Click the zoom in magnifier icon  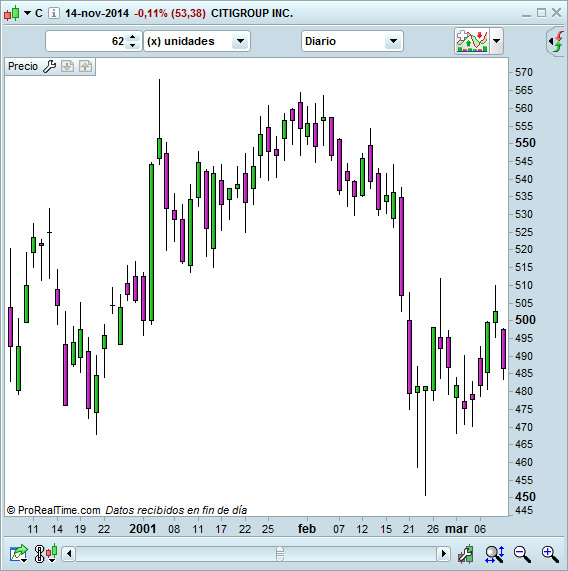tap(550, 554)
